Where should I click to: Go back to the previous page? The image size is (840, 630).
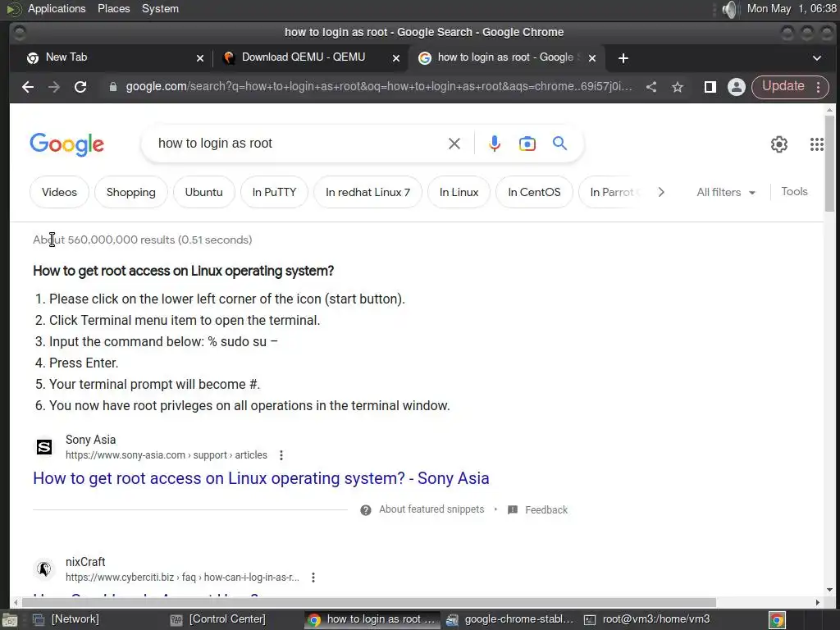click(28, 87)
